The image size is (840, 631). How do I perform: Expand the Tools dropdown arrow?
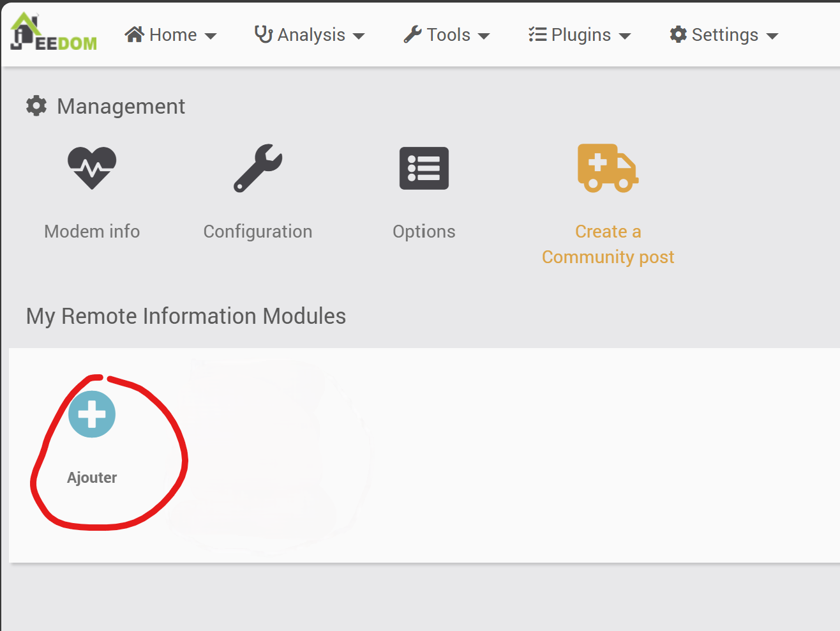pyautogui.click(x=484, y=36)
